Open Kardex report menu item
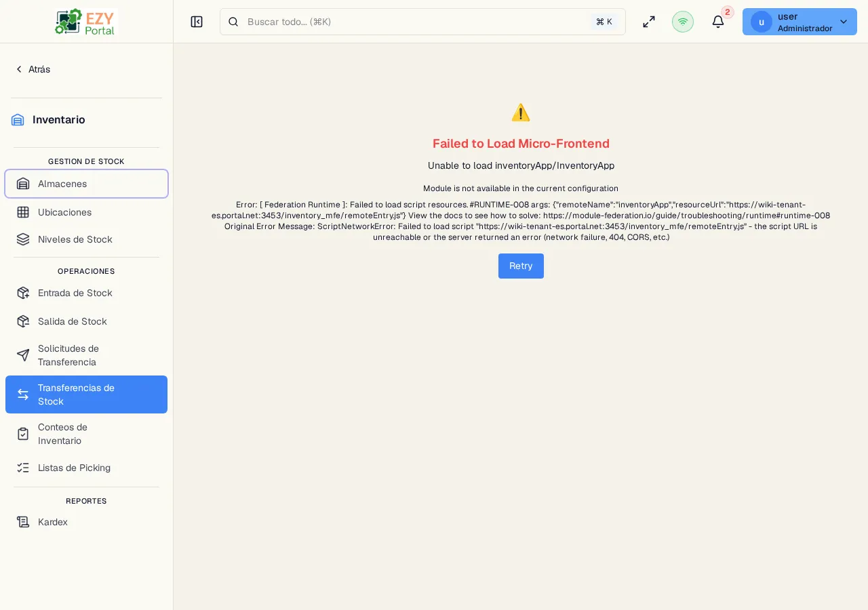 (x=86, y=522)
